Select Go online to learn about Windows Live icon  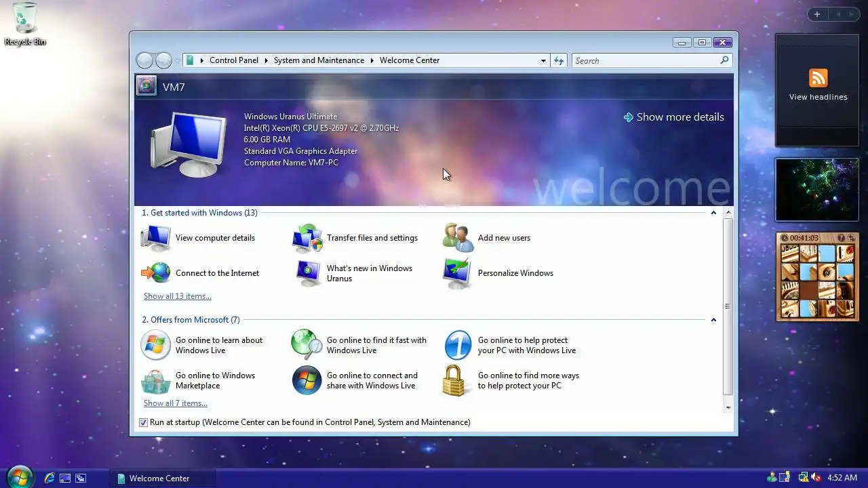[x=155, y=345]
